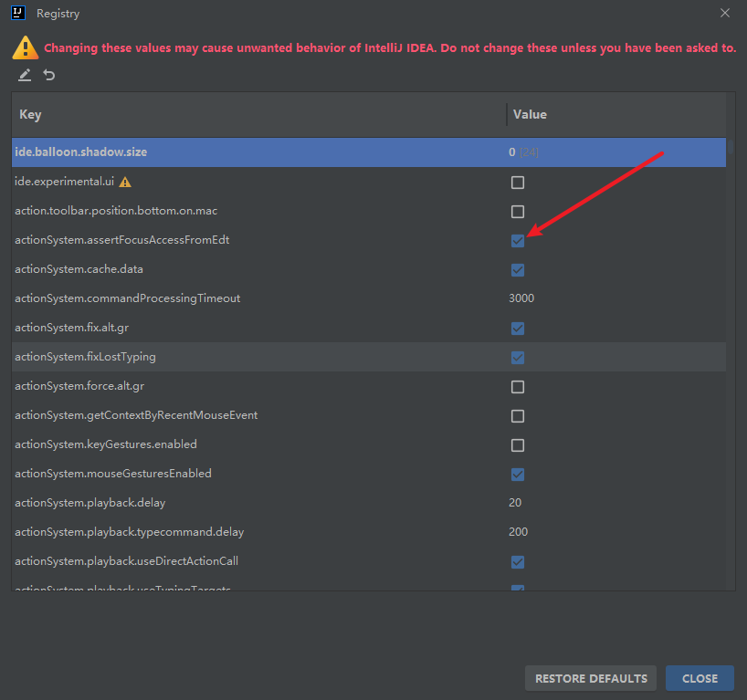
Task: Click the actionSystem.playback.delay value 20
Action: 515,503
